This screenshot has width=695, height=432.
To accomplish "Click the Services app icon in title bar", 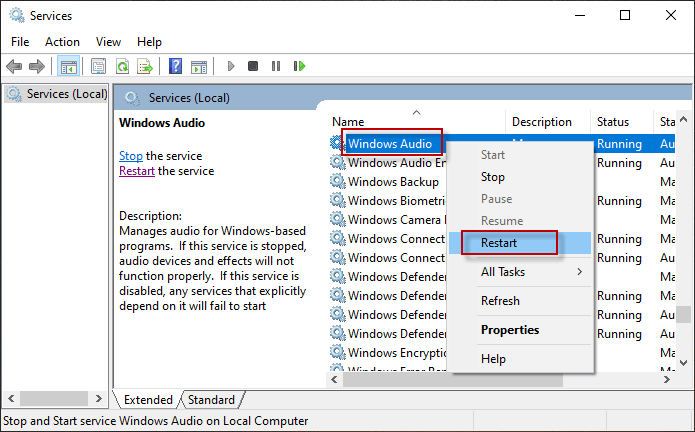I will tap(17, 16).
